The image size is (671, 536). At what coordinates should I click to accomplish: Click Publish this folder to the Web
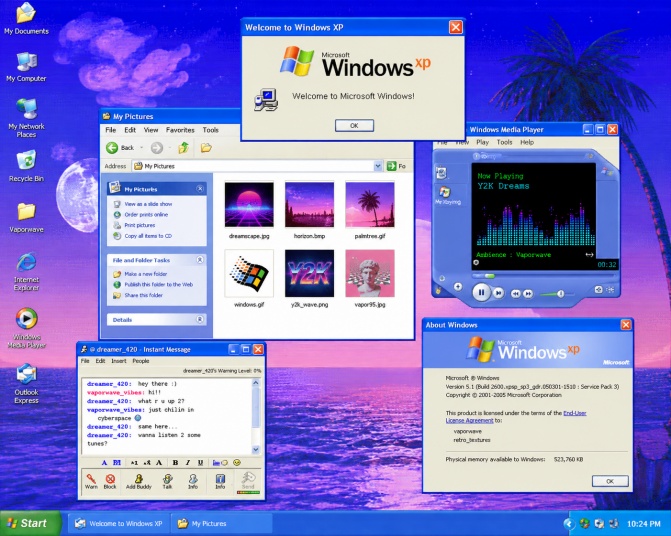[x=158, y=284]
